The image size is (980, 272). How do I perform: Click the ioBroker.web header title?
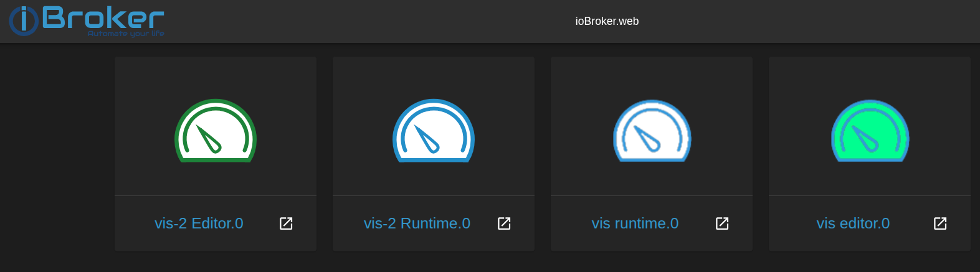607,21
